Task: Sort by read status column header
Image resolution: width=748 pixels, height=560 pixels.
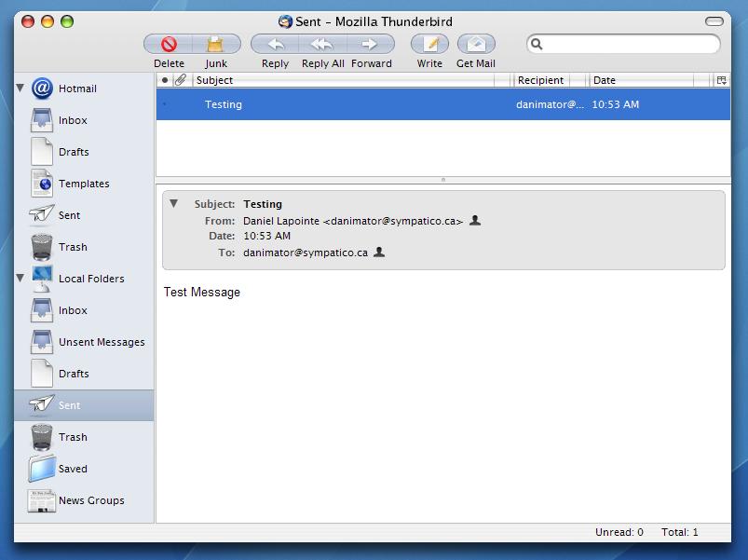Action: click(165, 80)
